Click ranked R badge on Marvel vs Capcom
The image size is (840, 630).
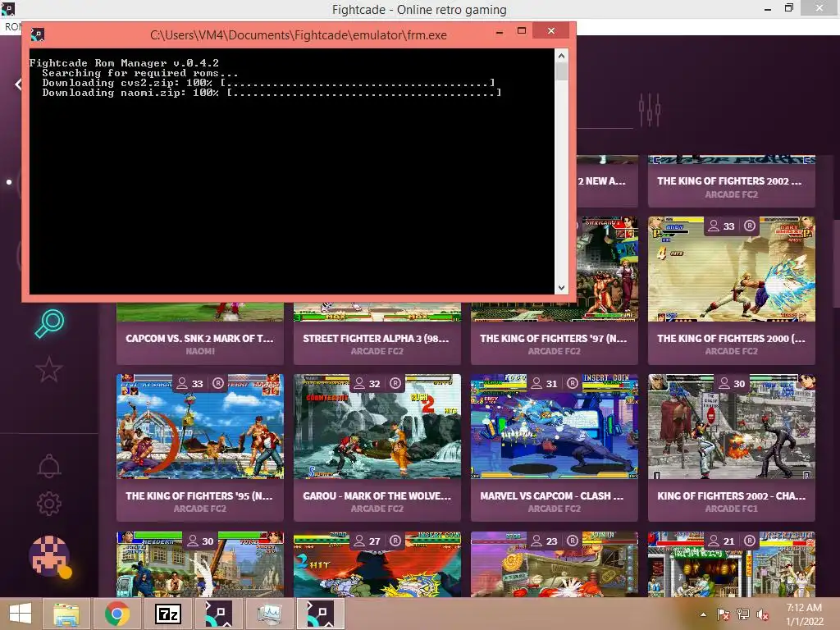[x=572, y=383]
